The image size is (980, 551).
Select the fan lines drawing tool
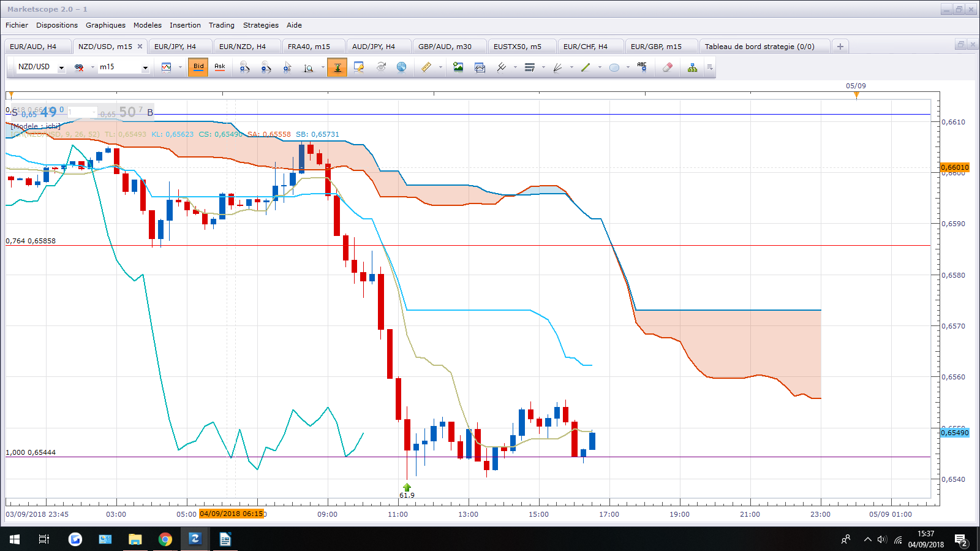558,67
